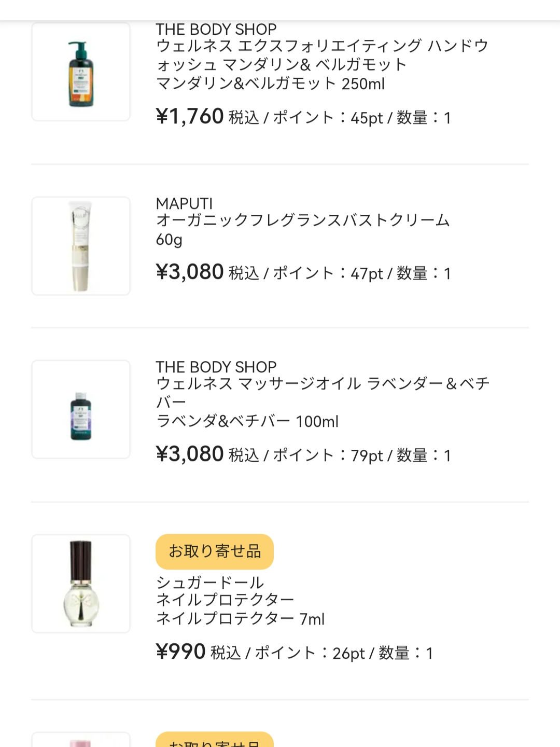Click the MAPUTI brand name

point(184,203)
